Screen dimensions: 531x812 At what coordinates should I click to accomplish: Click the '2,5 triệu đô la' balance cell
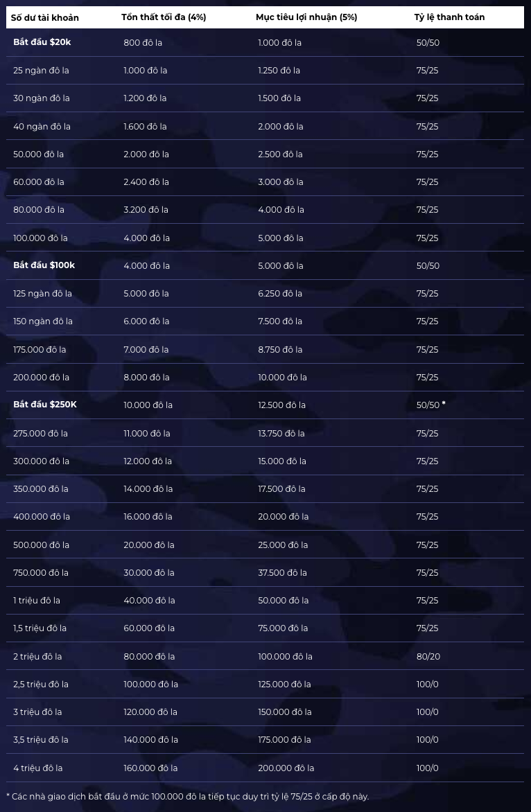[41, 685]
